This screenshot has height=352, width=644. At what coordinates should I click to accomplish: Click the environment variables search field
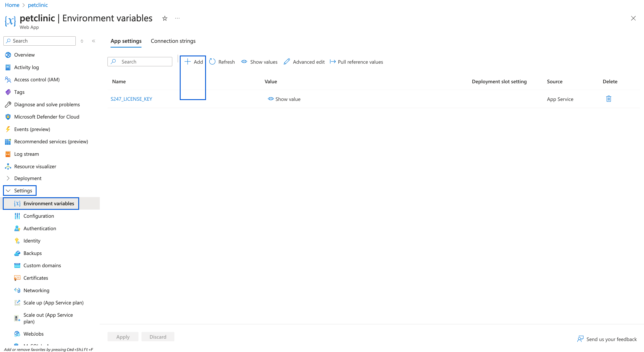(x=140, y=62)
